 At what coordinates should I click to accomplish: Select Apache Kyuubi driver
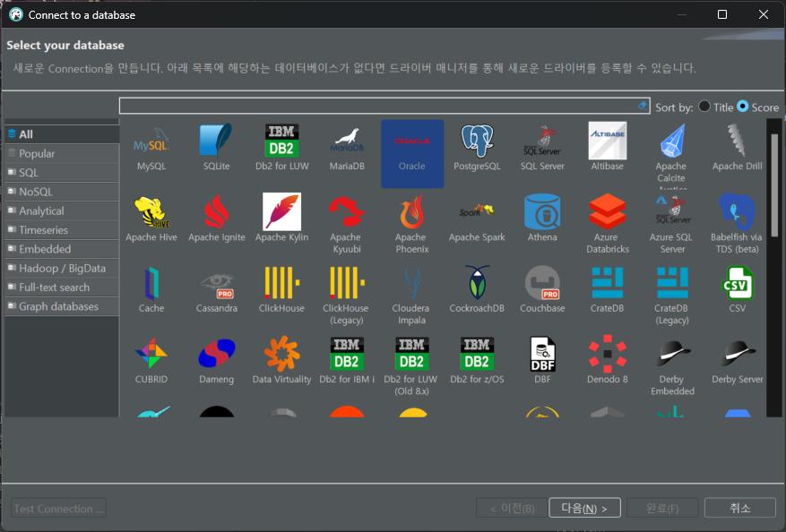tap(347, 224)
